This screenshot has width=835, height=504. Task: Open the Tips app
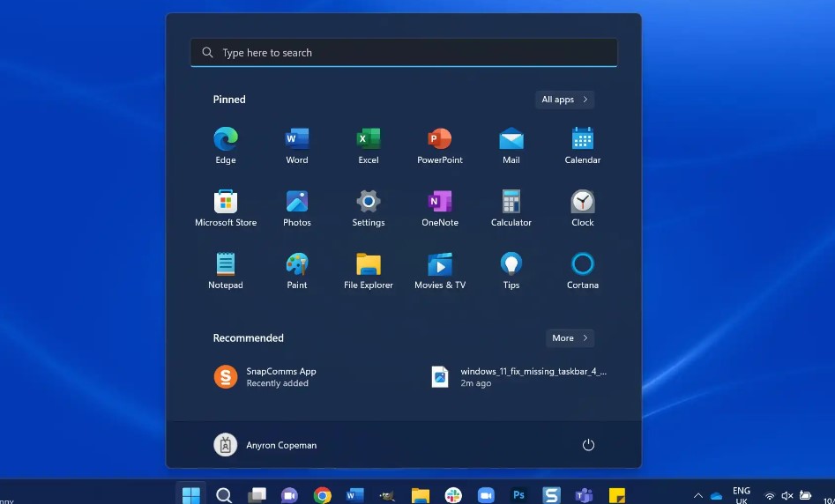point(511,271)
